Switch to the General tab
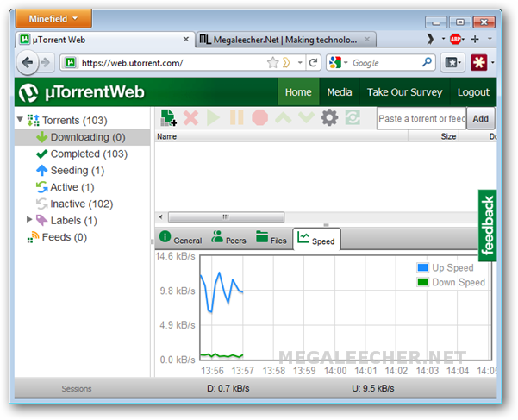The image size is (518, 420). [x=181, y=239]
